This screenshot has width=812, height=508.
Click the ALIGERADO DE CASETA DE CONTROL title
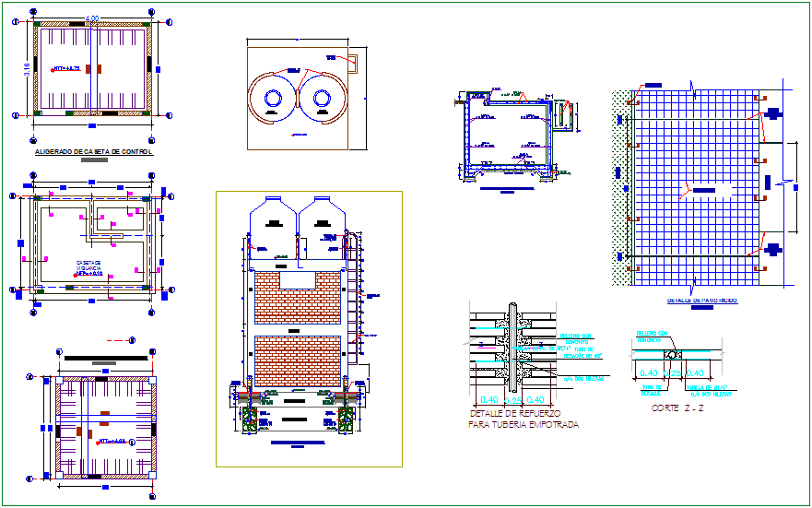pos(93,152)
